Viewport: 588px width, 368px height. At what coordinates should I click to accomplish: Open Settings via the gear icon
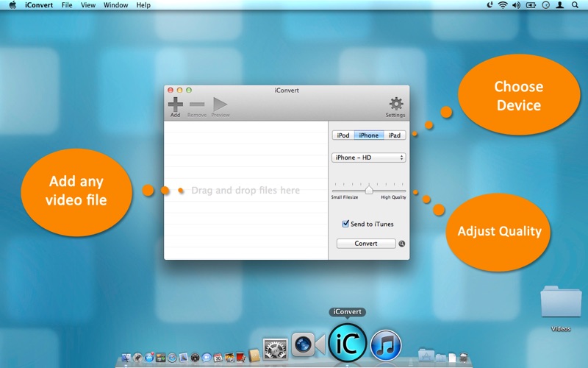pyautogui.click(x=395, y=105)
